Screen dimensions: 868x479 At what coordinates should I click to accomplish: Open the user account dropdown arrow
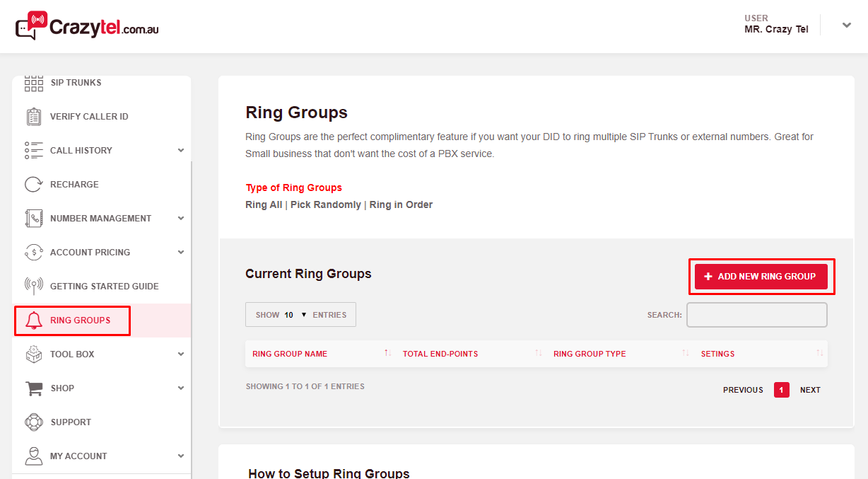pyautogui.click(x=847, y=25)
